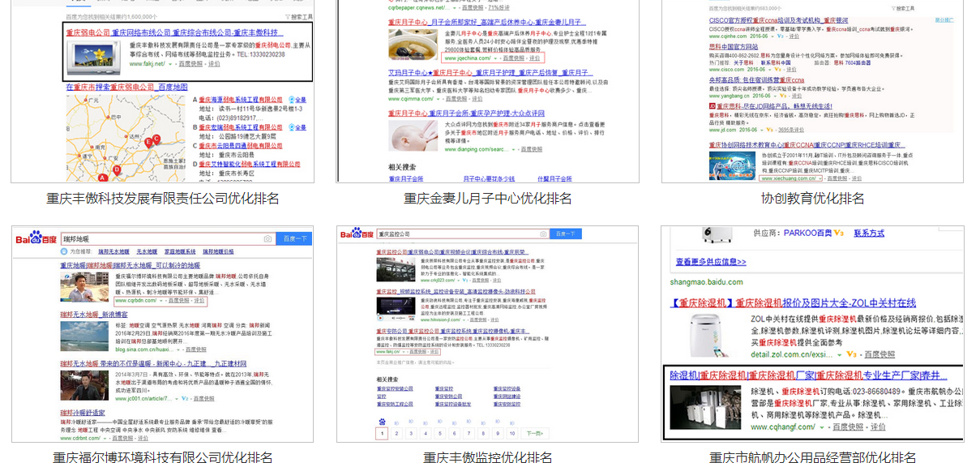Click the camera icon in the 瑞邦地暖 search box
The image size is (980, 463).
click(x=267, y=239)
